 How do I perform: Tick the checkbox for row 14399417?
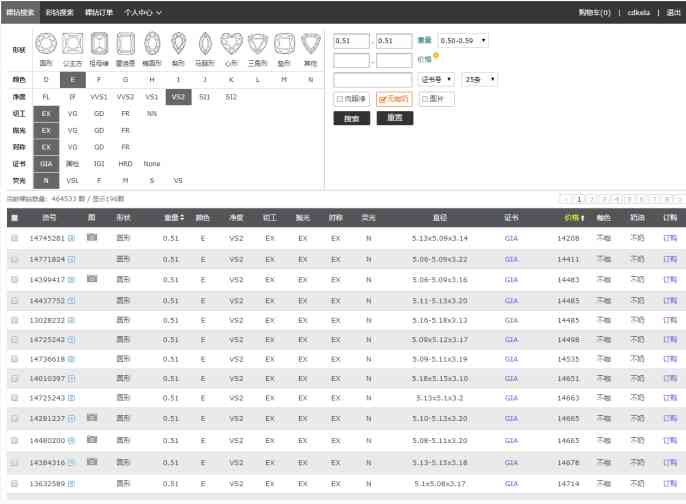coord(14,280)
